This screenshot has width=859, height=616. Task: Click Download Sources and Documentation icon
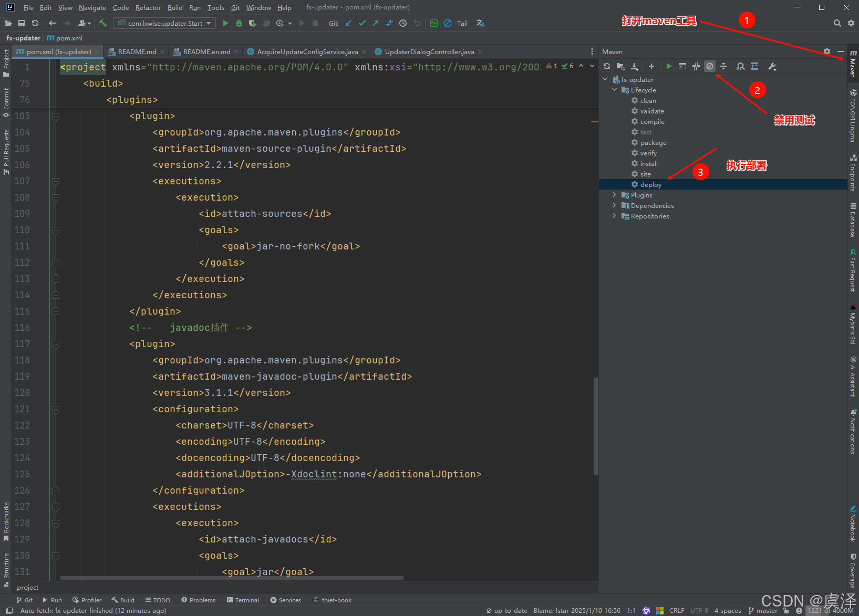coord(635,66)
